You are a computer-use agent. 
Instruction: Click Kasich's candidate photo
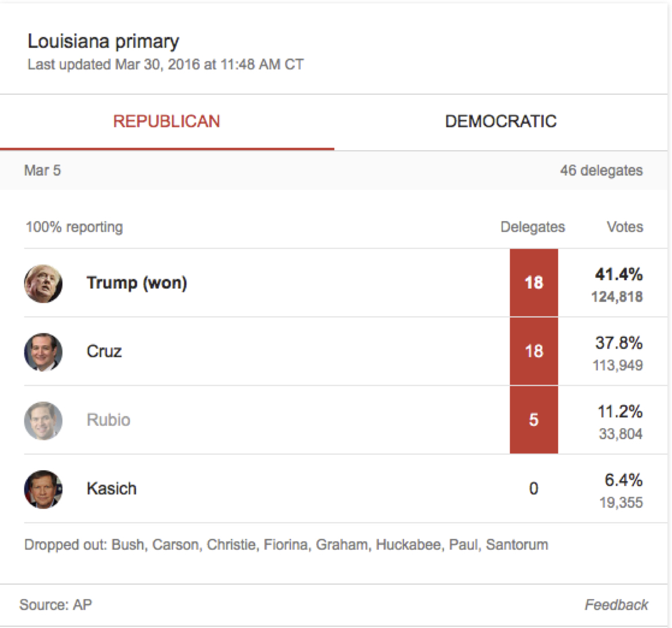43,489
